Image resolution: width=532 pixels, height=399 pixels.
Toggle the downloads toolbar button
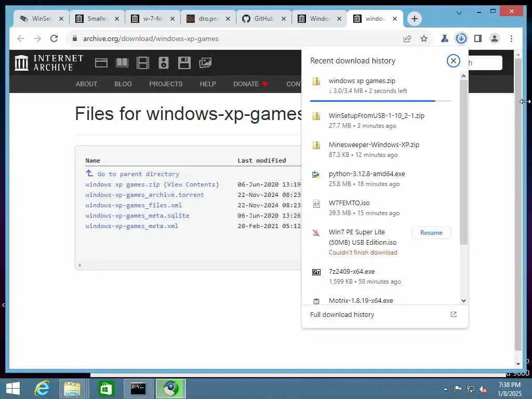[x=461, y=38]
